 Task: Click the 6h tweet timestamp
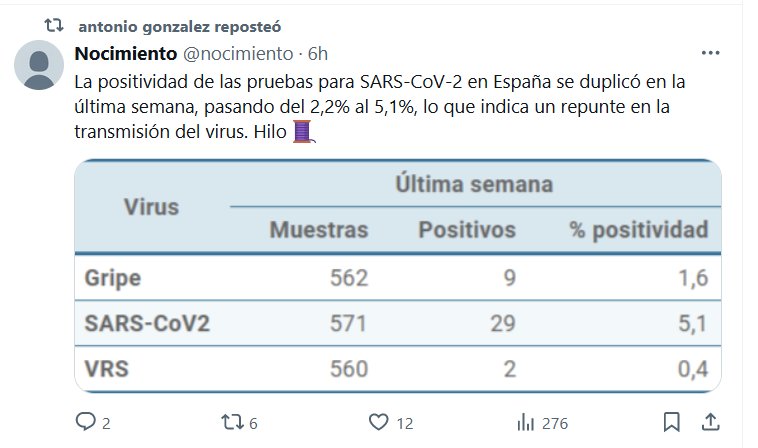pos(318,52)
